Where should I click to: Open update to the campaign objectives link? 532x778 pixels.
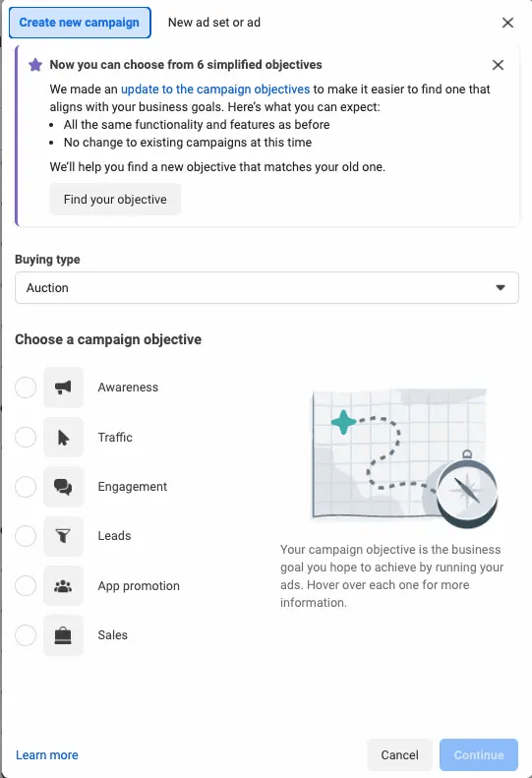(x=215, y=90)
